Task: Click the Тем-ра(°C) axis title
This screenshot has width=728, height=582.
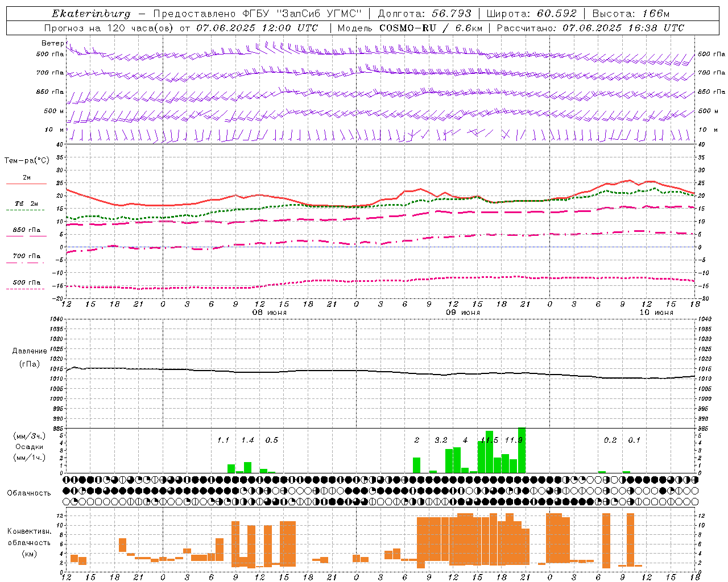Action: point(27,161)
